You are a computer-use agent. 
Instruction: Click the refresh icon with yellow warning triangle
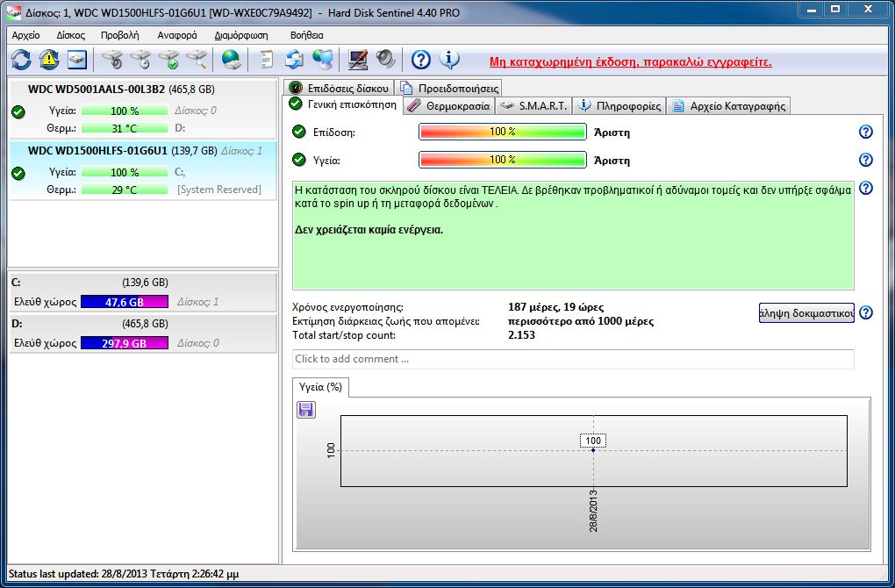pos(49,60)
